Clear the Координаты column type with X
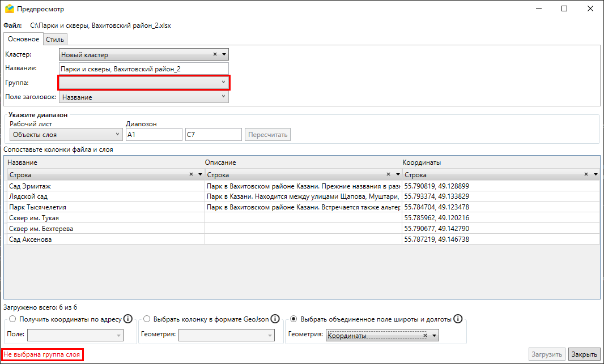Image resolution: width=604 pixels, height=364 pixels. (586, 175)
